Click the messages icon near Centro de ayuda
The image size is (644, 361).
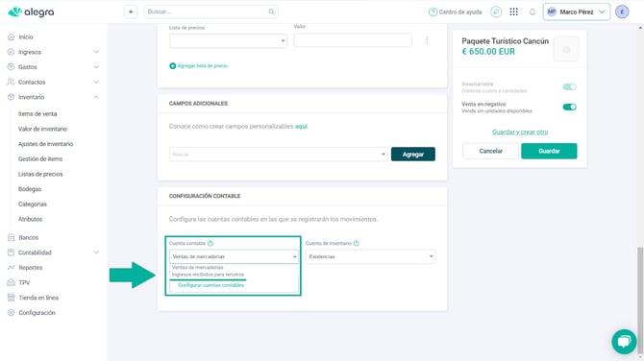(x=496, y=12)
